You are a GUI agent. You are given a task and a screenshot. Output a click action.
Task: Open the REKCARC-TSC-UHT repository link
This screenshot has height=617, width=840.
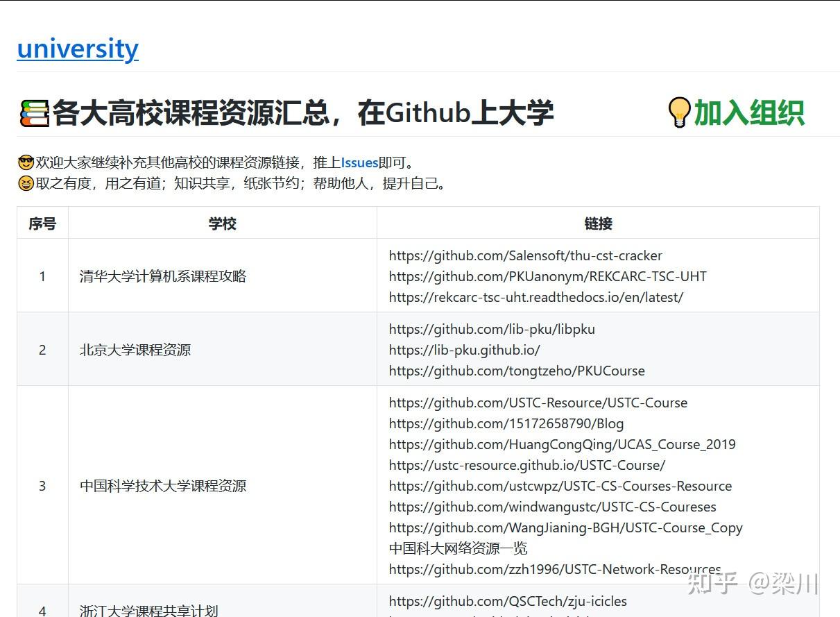pos(547,276)
